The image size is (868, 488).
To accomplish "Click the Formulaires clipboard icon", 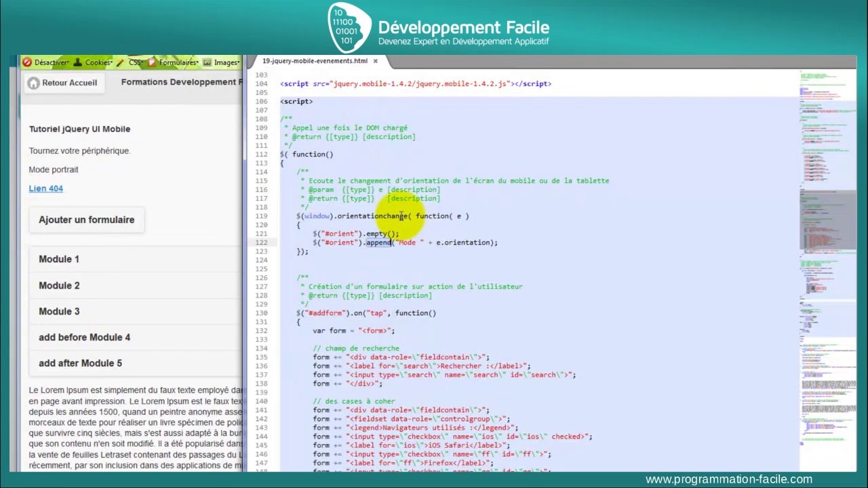I will click(153, 62).
